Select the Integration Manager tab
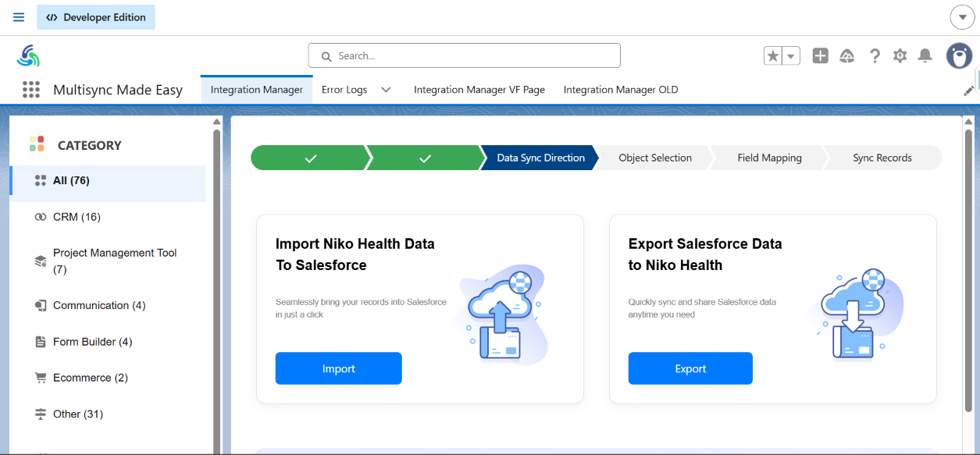Image resolution: width=980 pixels, height=455 pixels. 257,90
